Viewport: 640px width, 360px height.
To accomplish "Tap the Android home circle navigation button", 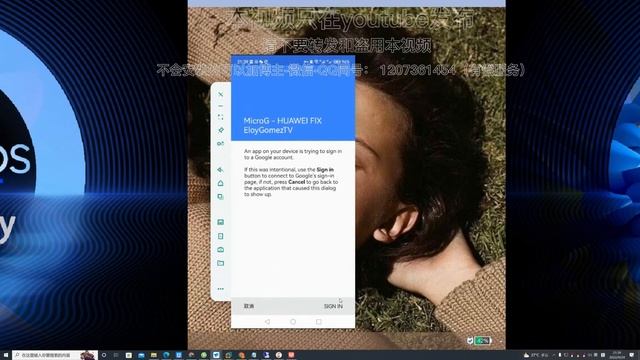I will point(293,322).
